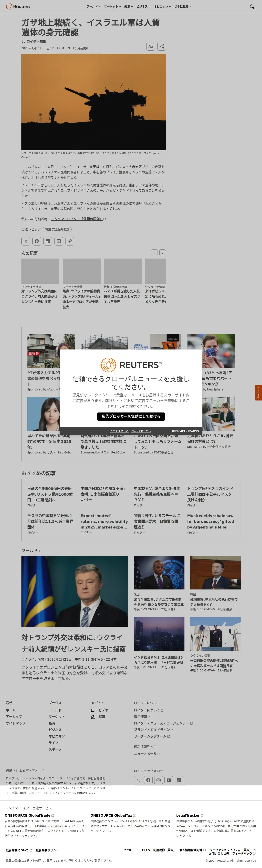Open the クッキー footer link
Viewport: 262px width, 868px height.
point(131,850)
